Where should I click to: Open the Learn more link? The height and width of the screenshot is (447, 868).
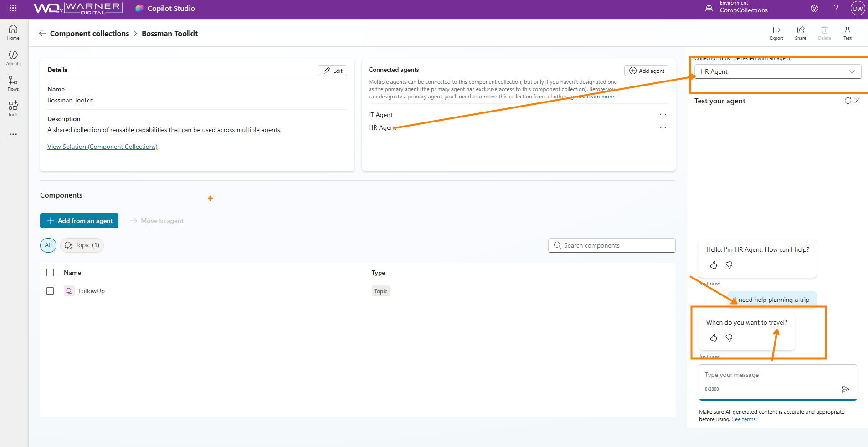pos(600,97)
